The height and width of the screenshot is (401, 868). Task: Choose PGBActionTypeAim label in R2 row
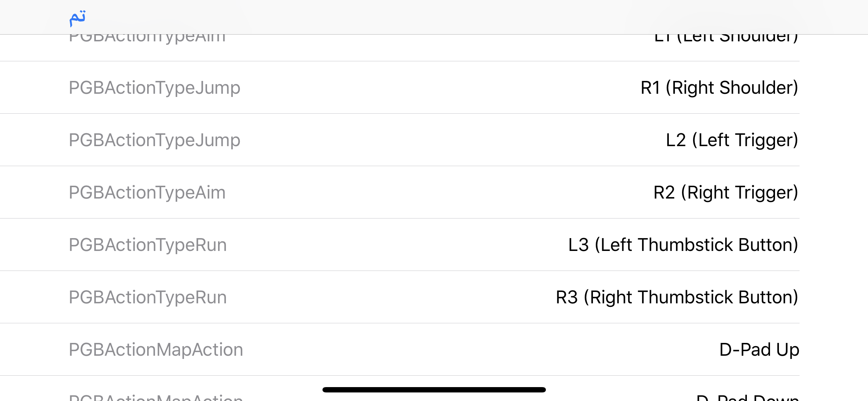pos(147,192)
